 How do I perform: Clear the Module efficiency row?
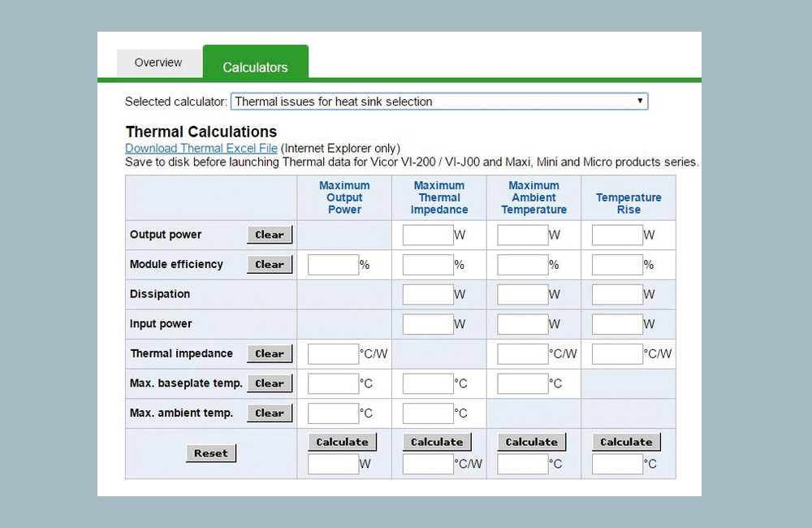(270, 264)
